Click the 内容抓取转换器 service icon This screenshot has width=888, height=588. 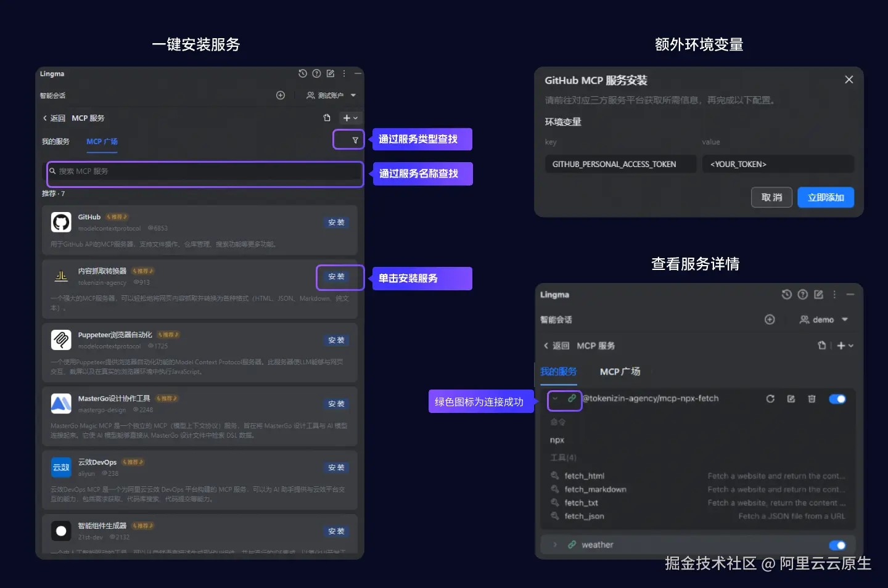pyautogui.click(x=61, y=276)
